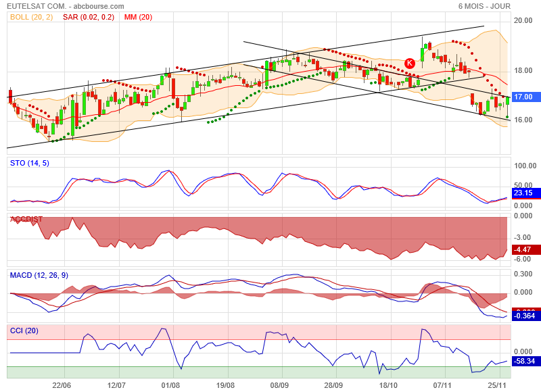
Task: Click the 28/09 date on the time axis
Action: pyautogui.click(x=333, y=385)
